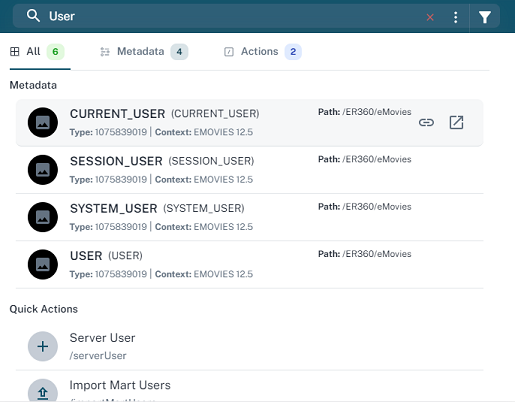Click Type and Context line under CURRENT_USER
The image size is (515, 405).
pos(161,132)
